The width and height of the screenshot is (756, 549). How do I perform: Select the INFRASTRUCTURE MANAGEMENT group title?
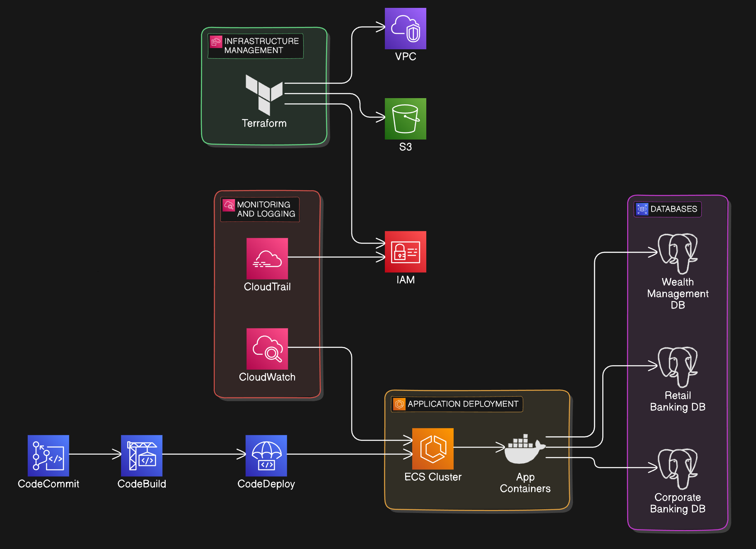[261, 46]
